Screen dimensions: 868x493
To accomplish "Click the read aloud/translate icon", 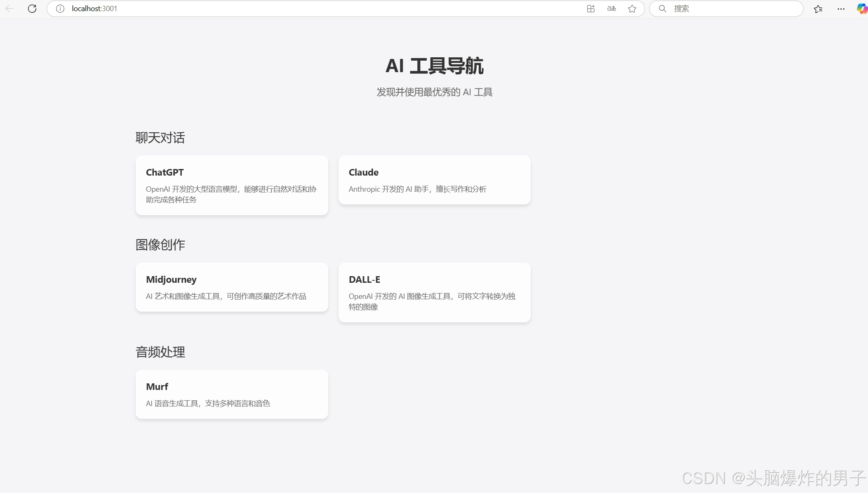I will point(611,9).
